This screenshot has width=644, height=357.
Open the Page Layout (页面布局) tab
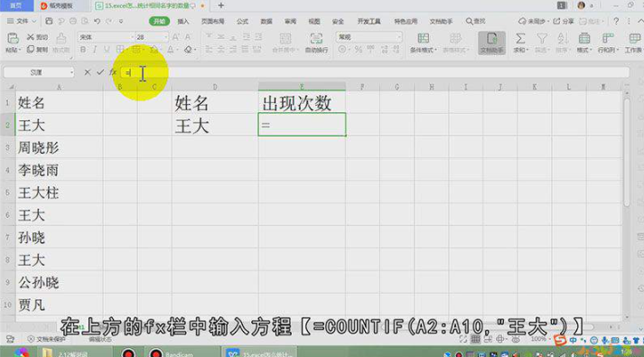212,22
